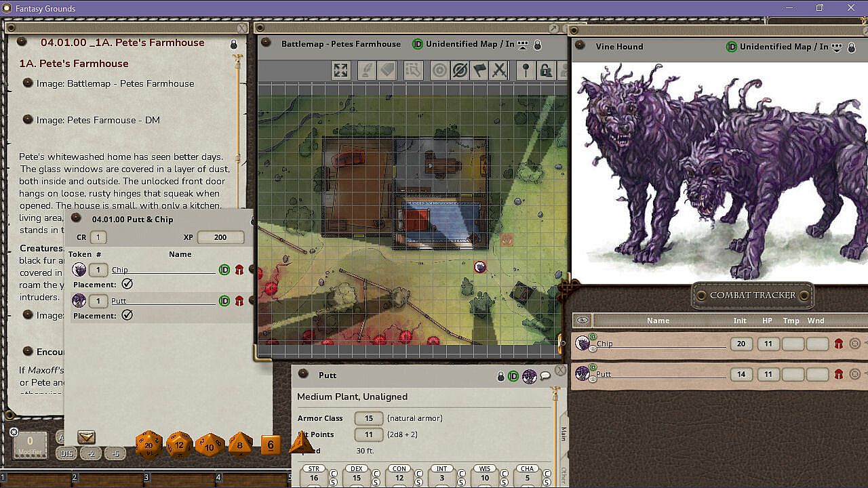This screenshot has width=868, height=488.
Task: Open the chat envelope icon
Action: [86, 437]
